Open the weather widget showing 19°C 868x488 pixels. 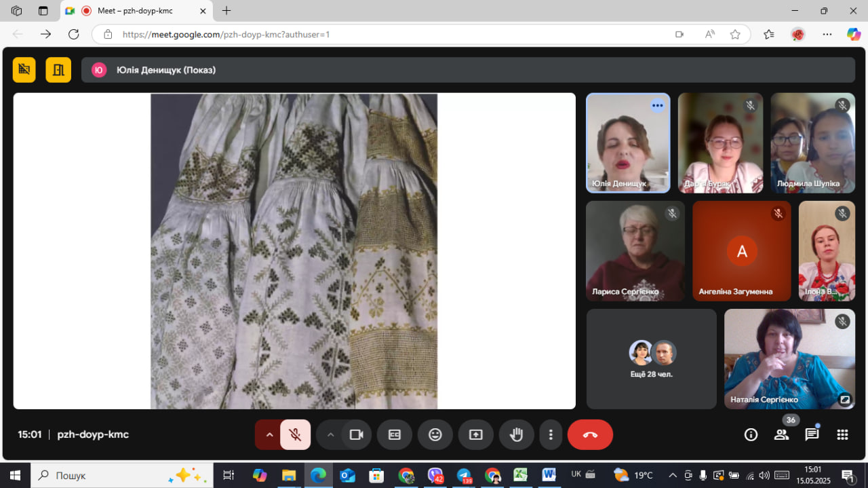click(x=633, y=475)
